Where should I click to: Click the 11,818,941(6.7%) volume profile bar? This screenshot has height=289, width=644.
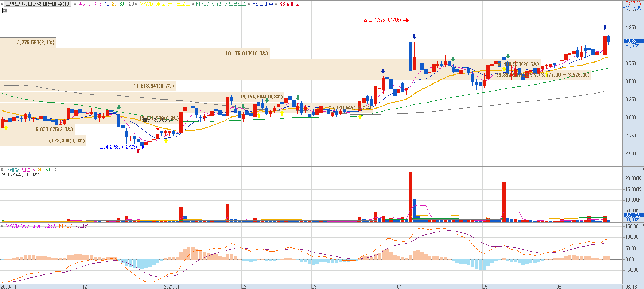tap(88, 86)
